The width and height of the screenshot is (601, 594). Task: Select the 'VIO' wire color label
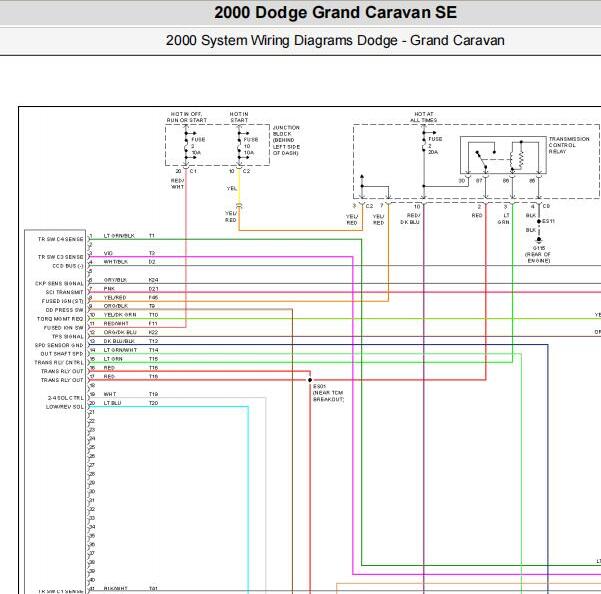(x=108, y=253)
